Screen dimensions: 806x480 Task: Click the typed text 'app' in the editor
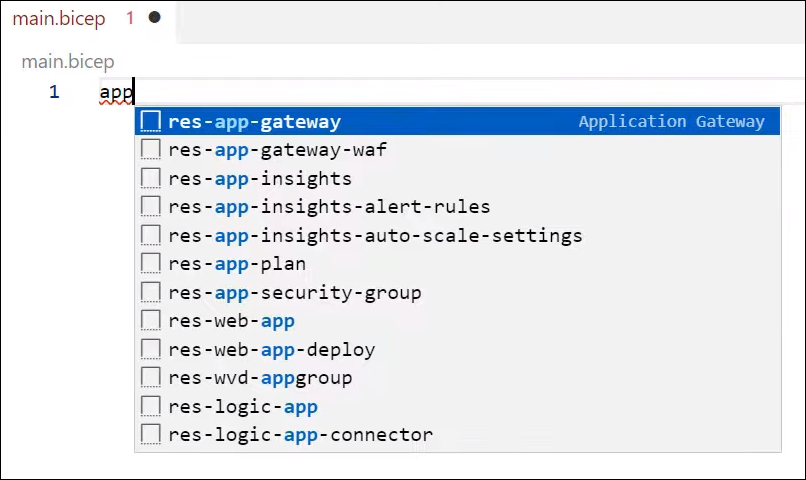(116, 92)
